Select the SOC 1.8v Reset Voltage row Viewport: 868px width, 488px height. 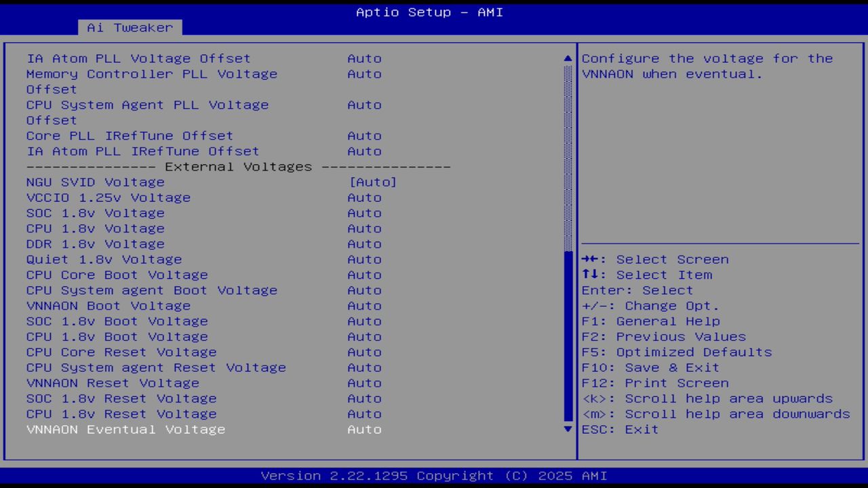pos(113,399)
